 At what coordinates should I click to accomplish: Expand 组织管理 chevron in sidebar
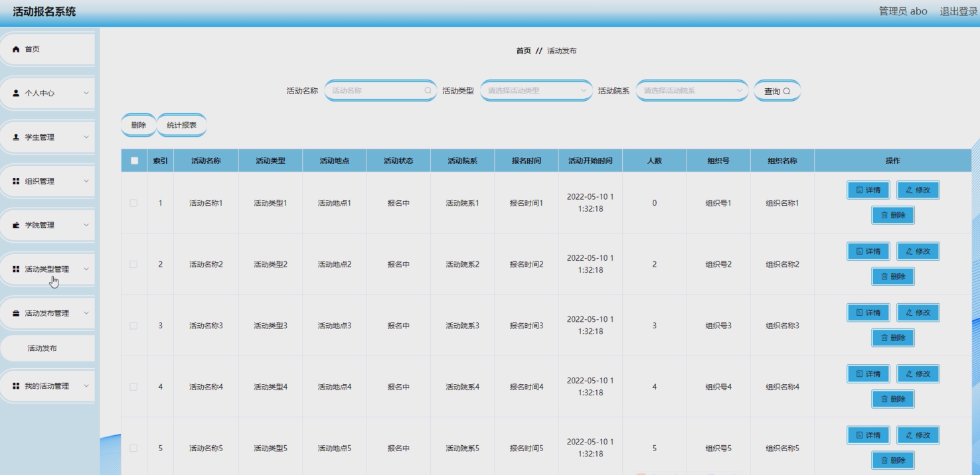pyautogui.click(x=86, y=181)
